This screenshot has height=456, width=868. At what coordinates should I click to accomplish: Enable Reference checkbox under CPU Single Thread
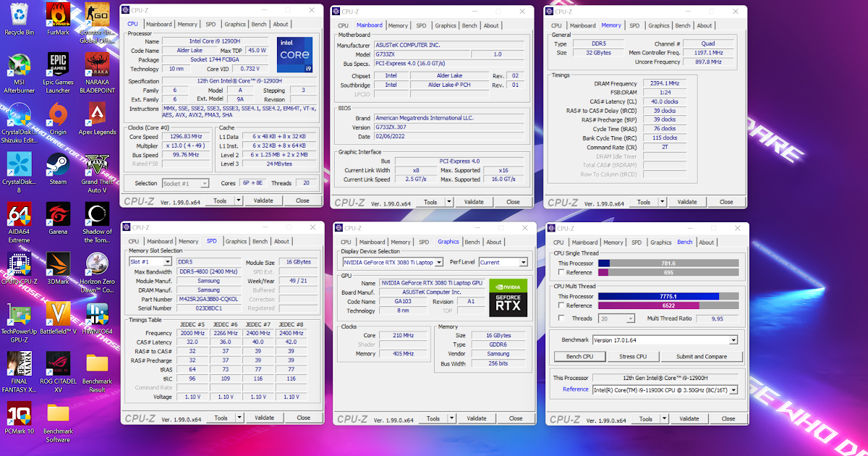(561, 273)
